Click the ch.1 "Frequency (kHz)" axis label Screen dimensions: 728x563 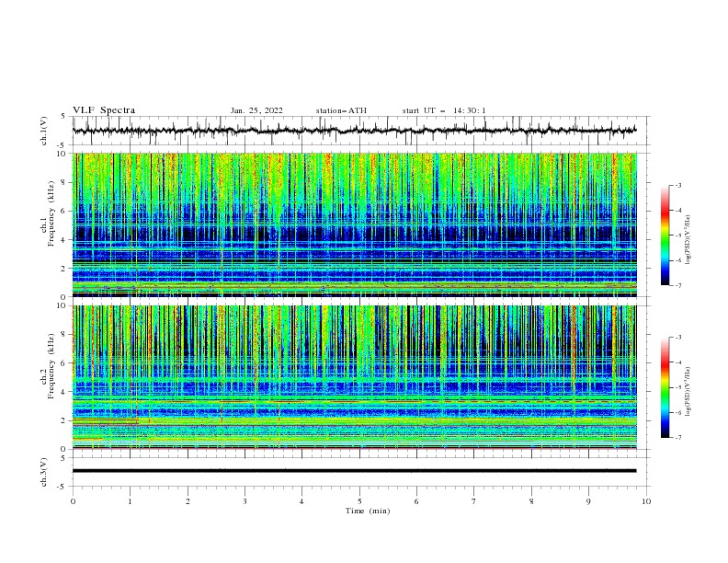(x=51, y=215)
